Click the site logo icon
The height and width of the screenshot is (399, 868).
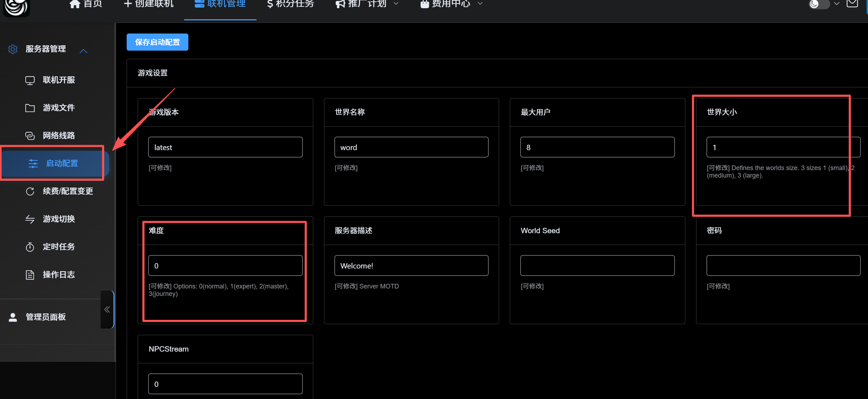point(16,7)
